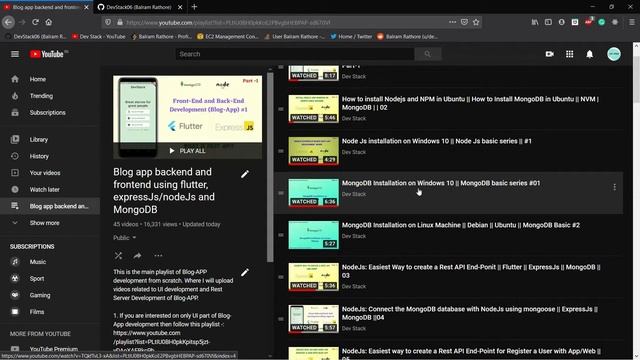Open the Firefox library icon in toolbar
640x360 pixels.
535,22
